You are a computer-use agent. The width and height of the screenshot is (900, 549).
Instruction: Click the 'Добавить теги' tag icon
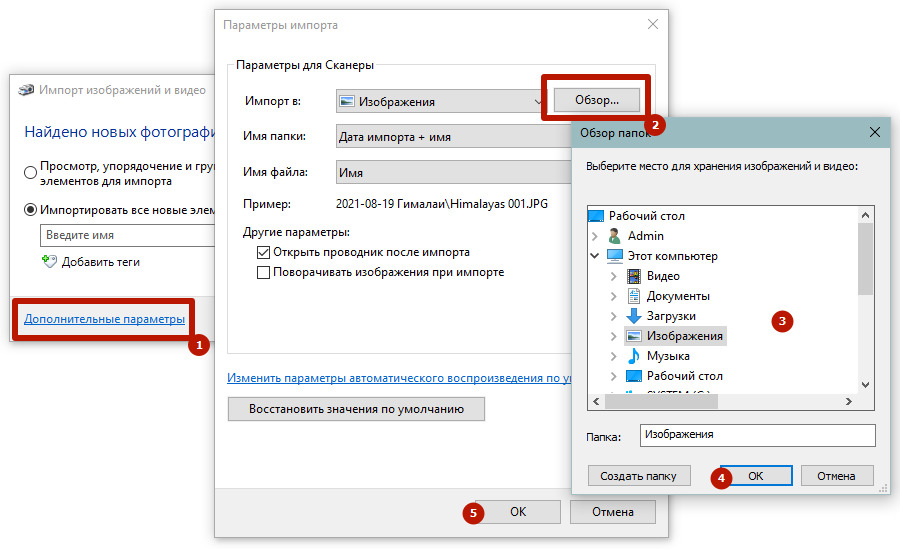pos(49,261)
